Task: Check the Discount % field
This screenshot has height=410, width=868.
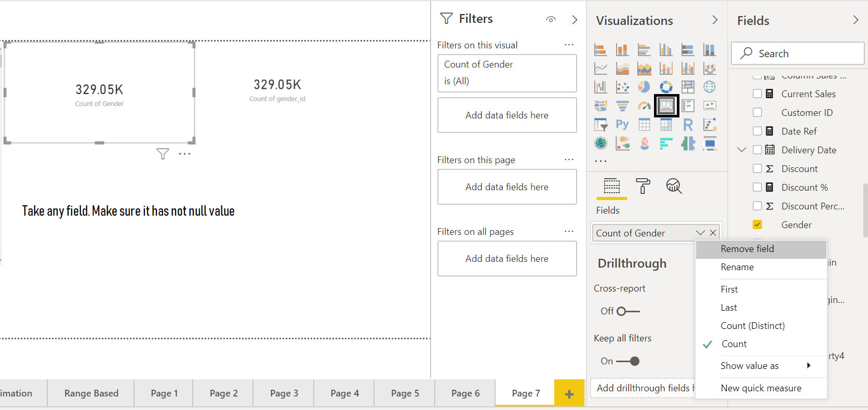Action: click(x=757, y=187)
